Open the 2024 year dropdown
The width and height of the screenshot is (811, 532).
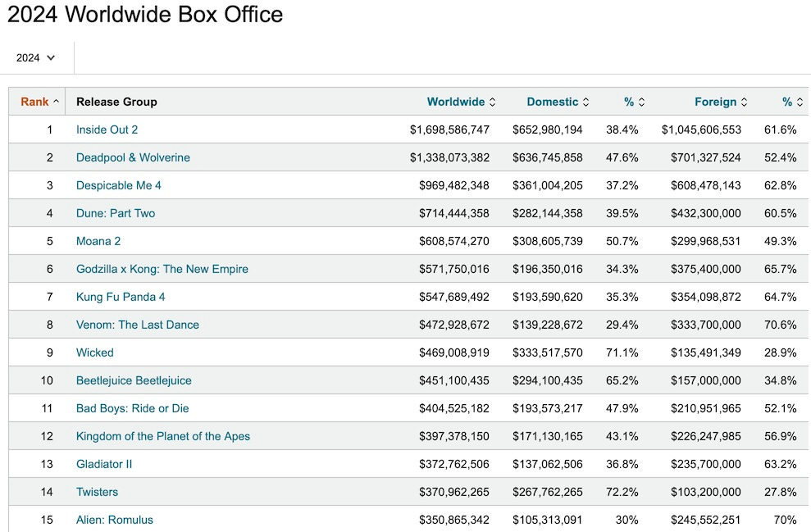(35, 58)
